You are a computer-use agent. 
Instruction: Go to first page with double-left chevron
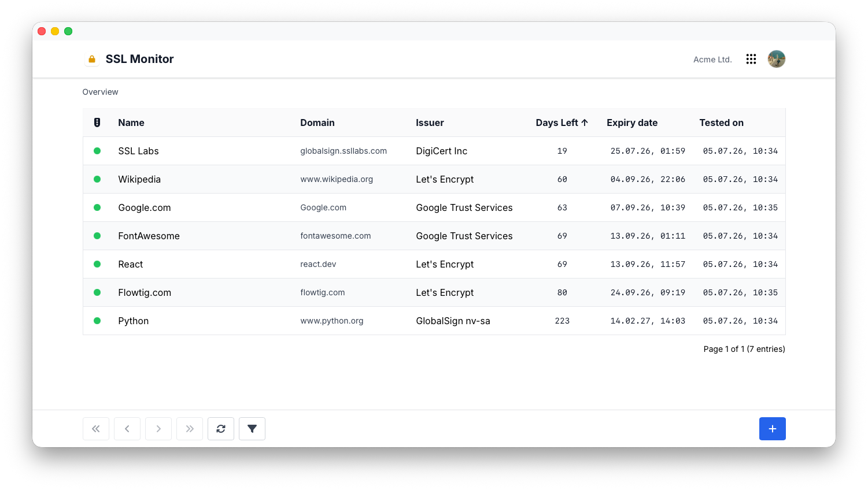tap(96, 429)
